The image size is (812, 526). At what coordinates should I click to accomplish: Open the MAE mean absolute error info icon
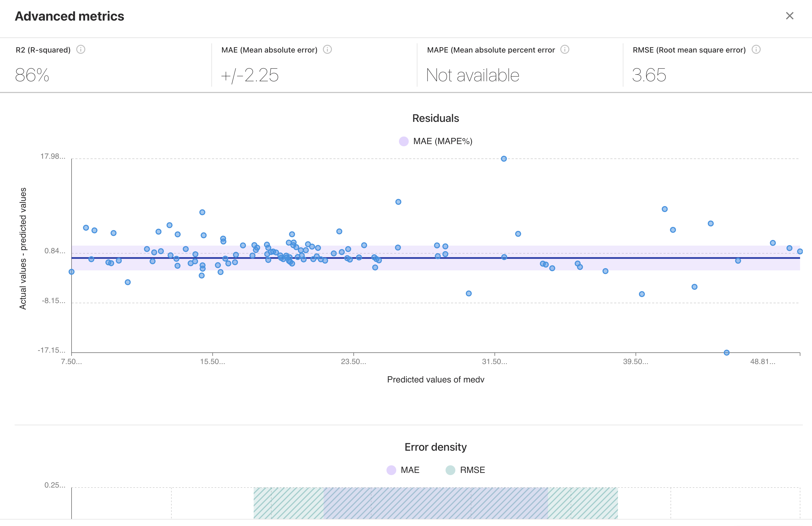tap(327, 49)
